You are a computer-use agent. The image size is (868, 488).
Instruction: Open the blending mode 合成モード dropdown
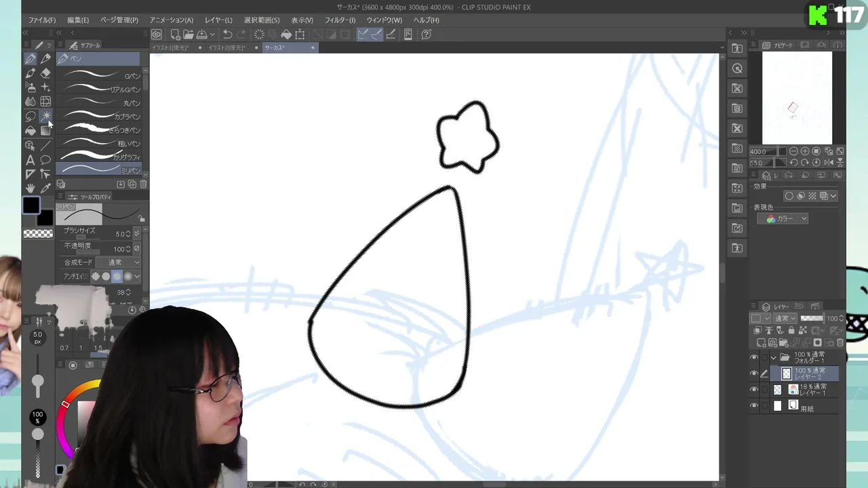pos(118,262)
